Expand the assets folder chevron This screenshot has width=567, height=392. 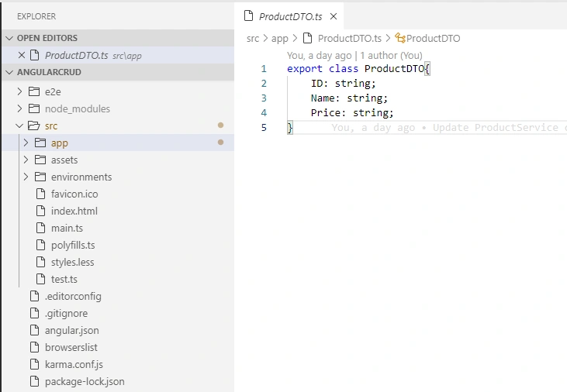(x=26, y=160)
